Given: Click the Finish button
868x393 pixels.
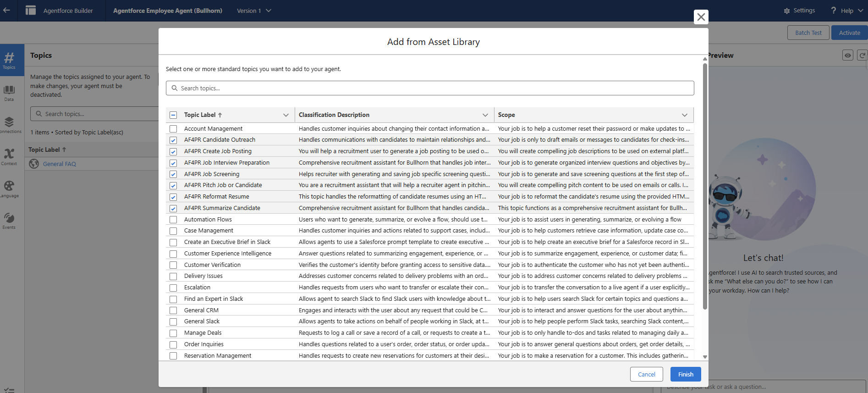Looking at the screenshot, I should [686, 374].
